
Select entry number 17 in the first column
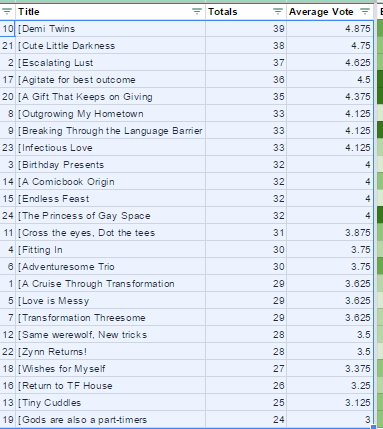pos(7,80)
